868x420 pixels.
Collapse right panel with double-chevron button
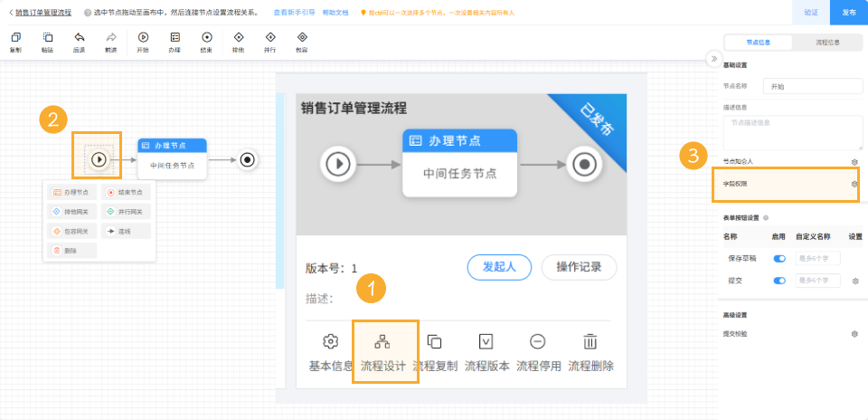(714, 58)
